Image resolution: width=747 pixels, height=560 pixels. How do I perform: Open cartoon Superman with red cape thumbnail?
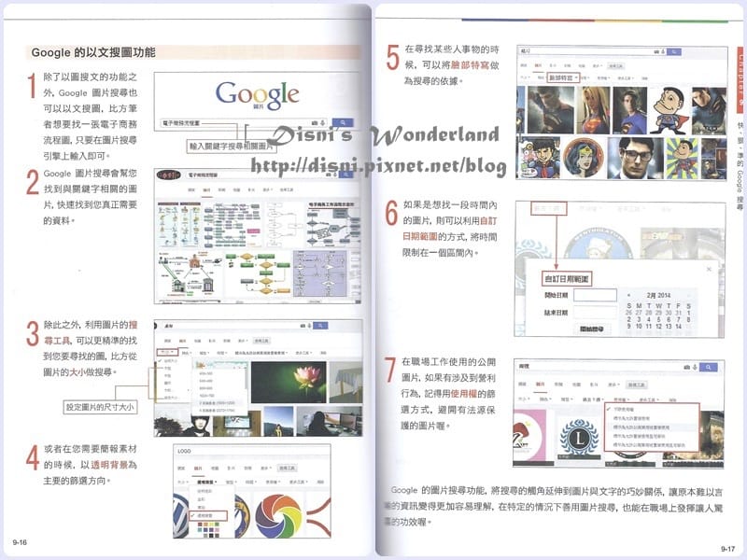coord(669,110)
